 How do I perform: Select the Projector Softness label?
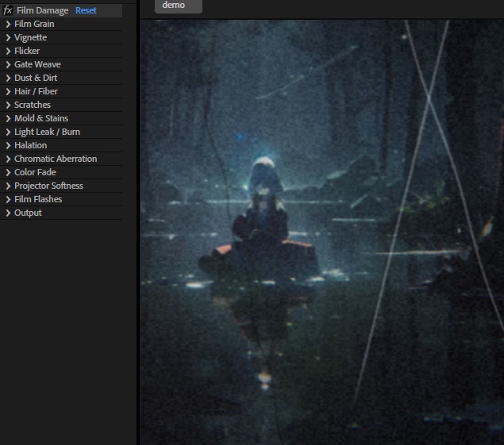pos(49,186)
